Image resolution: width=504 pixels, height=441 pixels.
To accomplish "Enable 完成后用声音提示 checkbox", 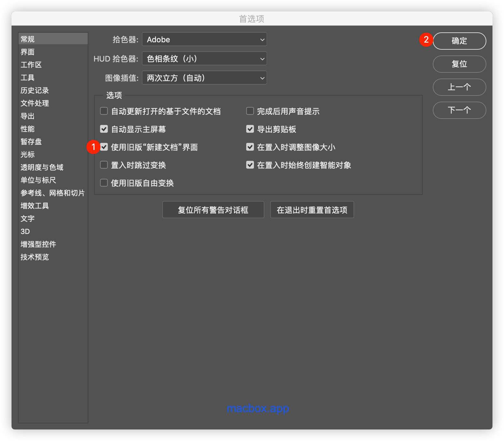I will (250, 111).
